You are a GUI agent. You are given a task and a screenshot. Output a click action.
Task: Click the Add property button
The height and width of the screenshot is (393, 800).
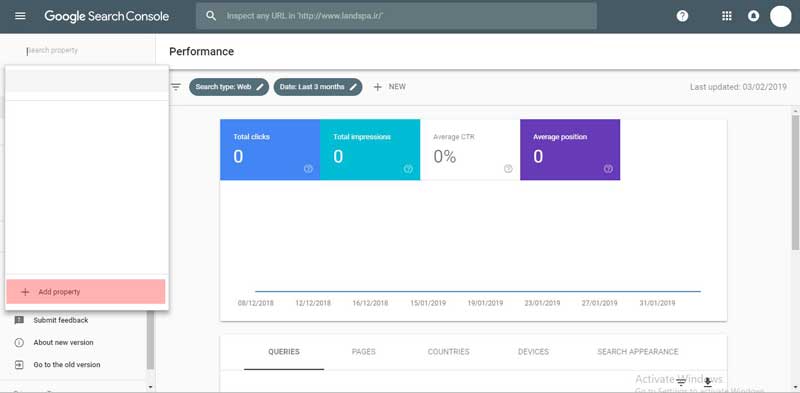coord(86,291)
